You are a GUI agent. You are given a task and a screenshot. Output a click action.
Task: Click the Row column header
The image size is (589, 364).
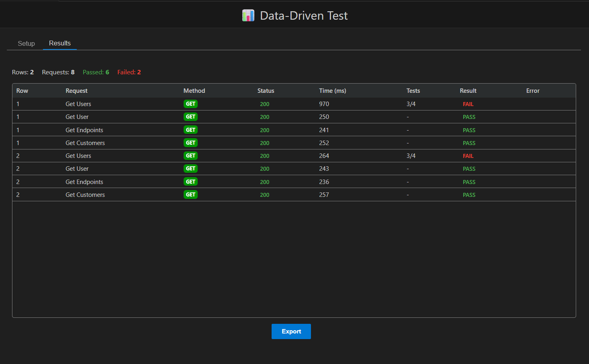[22, 91]
